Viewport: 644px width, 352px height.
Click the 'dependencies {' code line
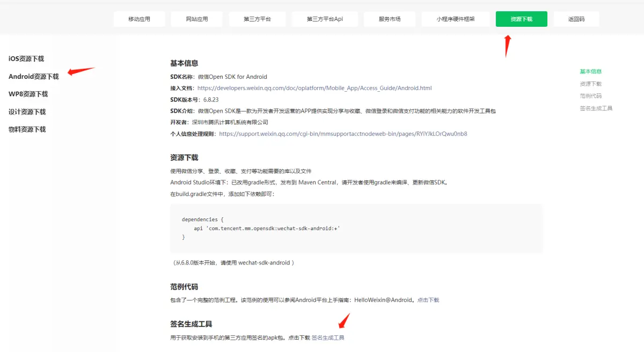click(202, 219)
